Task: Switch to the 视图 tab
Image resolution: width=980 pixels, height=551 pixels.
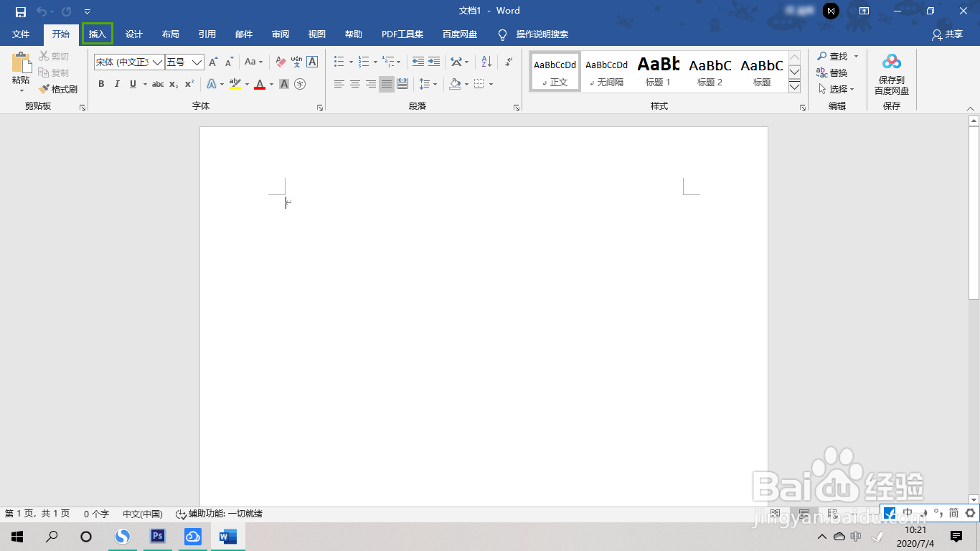Action: (x=317, y=34)
